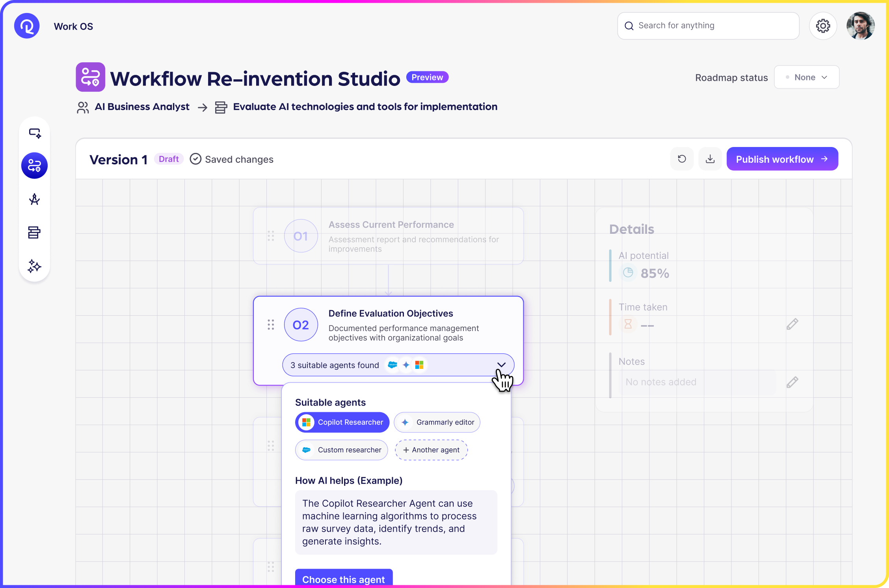Download the workflow via download icon
The width and height of the screenshot is (889, 588).
point(710,159)
